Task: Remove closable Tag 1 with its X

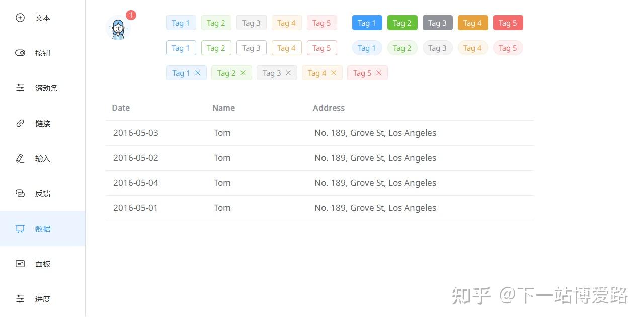Action: (198, 73)
